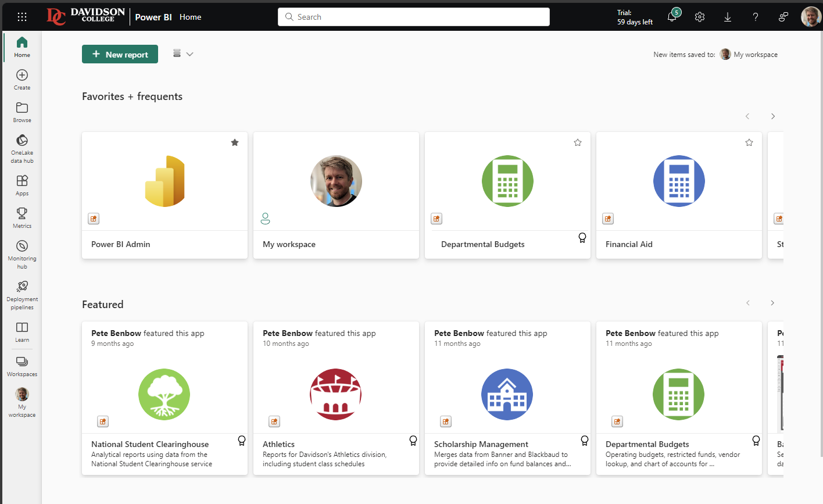Click the Home breadcrumb in header

point(191,17)
